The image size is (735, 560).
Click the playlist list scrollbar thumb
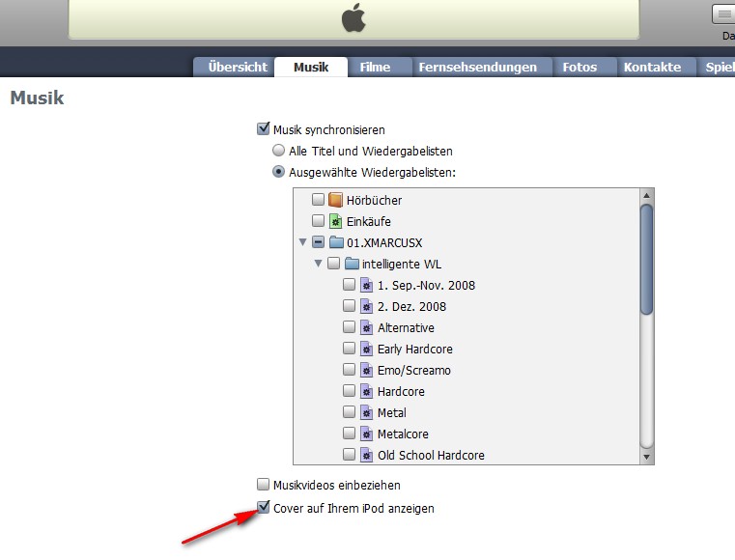pos(647,259)
